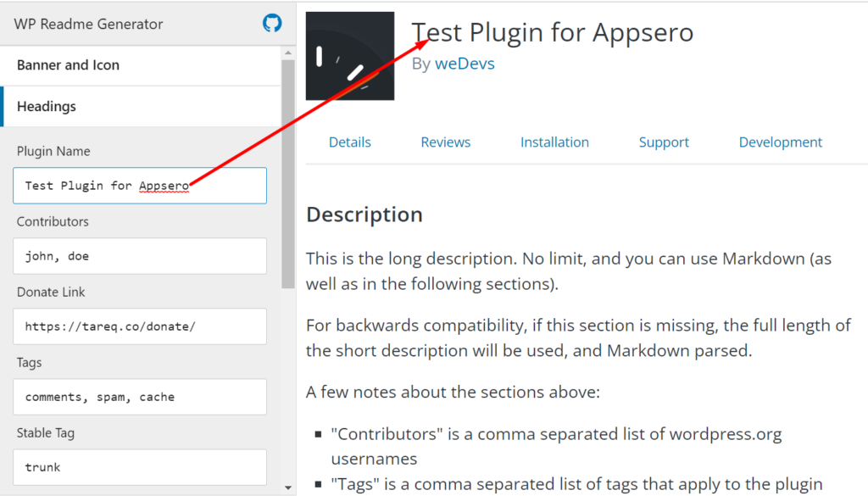Click the Stable Tag field containing trunk
Viewport: 868px width, 496px height.
[x=140, y=467]
